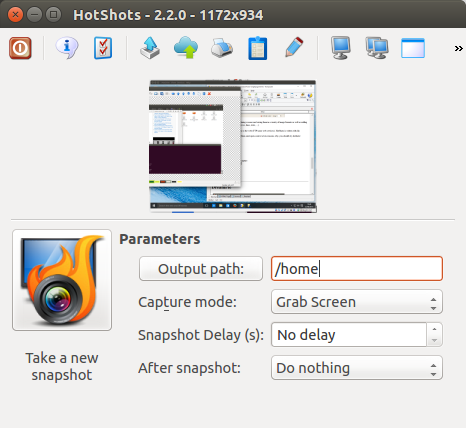Grab single screen monitor icon
Screen dimensions: 466x428
click(x=341, y=48)
